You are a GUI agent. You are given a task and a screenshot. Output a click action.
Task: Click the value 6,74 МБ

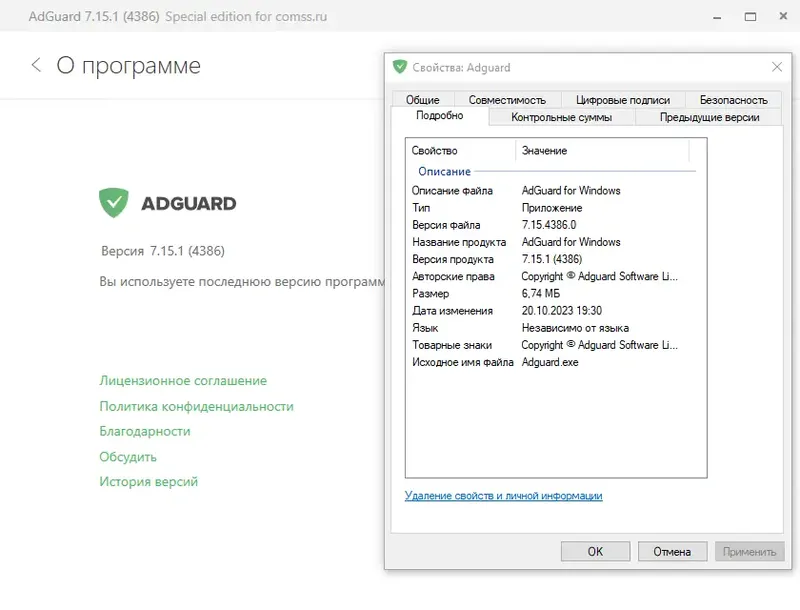[x=540, y=293]
